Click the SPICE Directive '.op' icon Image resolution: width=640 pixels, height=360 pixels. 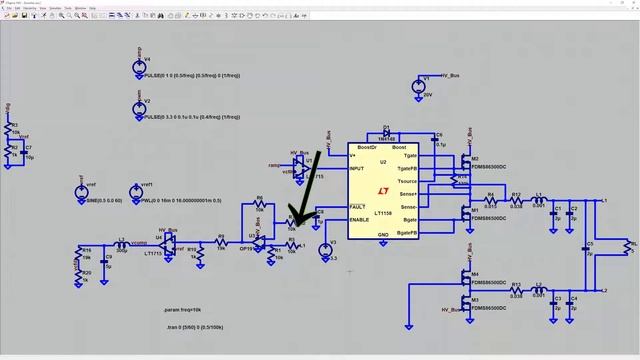point(304,16)
